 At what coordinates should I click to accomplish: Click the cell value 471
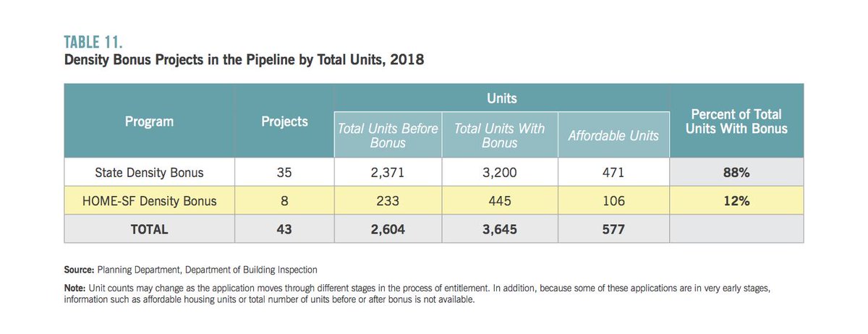click(613, 173)
